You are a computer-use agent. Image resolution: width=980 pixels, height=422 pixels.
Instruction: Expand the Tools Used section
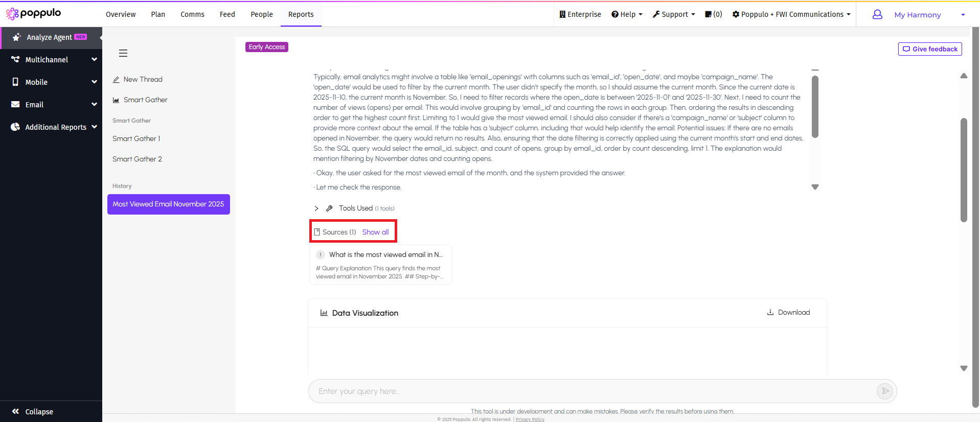coord(316,208)
